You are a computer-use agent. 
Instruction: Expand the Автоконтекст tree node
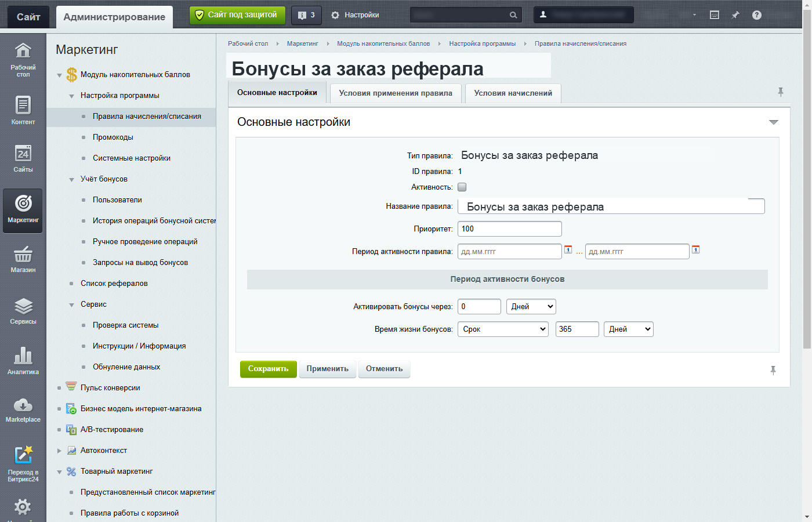[59, 451]
